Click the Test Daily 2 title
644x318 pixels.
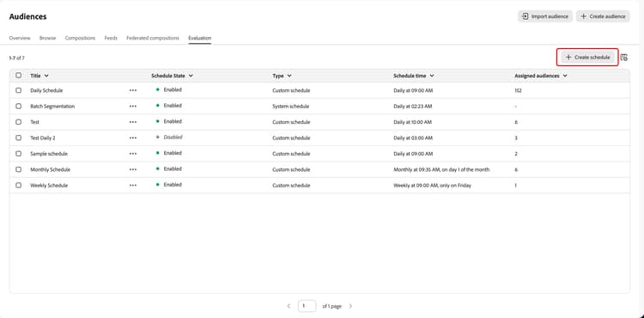[43, 138]
